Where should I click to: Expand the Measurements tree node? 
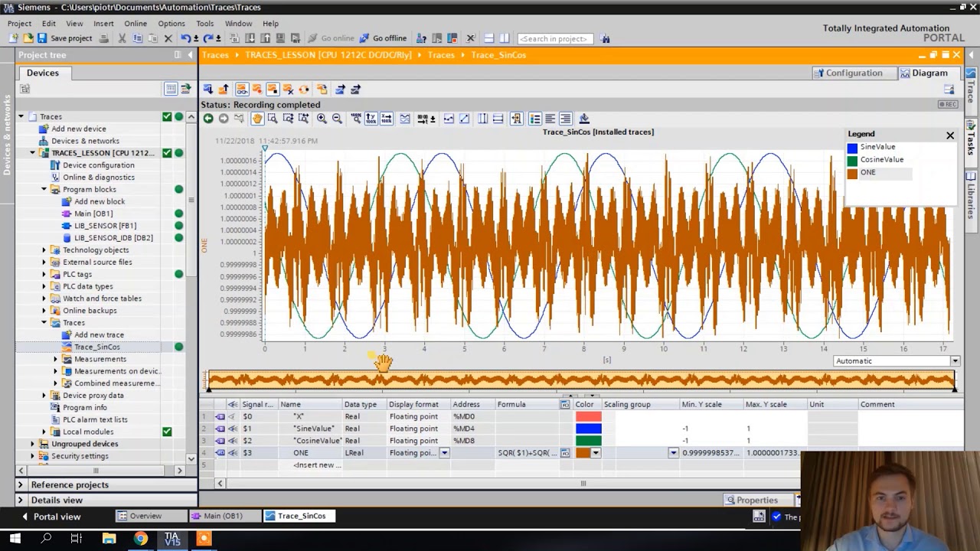coord(56,359)
